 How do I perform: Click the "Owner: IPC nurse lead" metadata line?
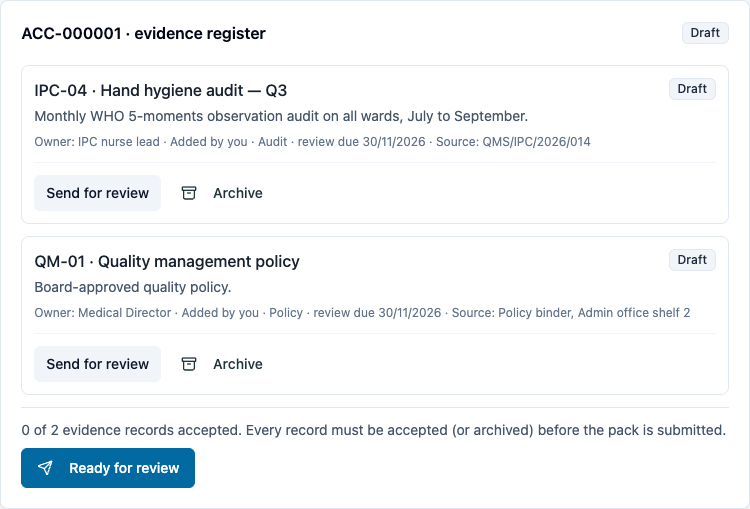pyautogui.click(x=312, y=142)
